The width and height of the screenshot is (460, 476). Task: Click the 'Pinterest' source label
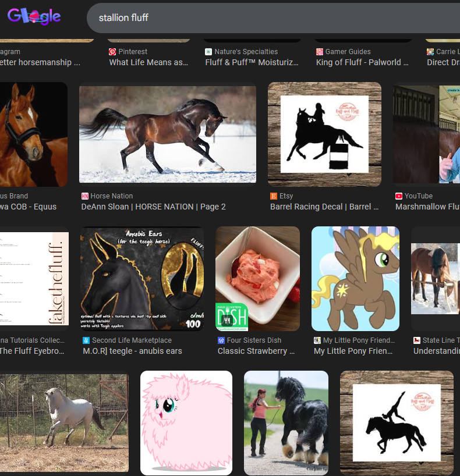[133, 52]
